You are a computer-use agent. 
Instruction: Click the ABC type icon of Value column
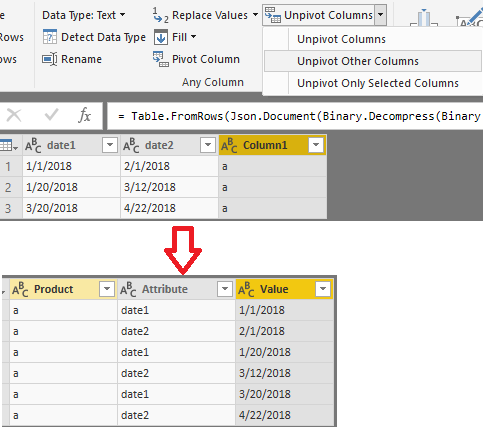[246, 289]
